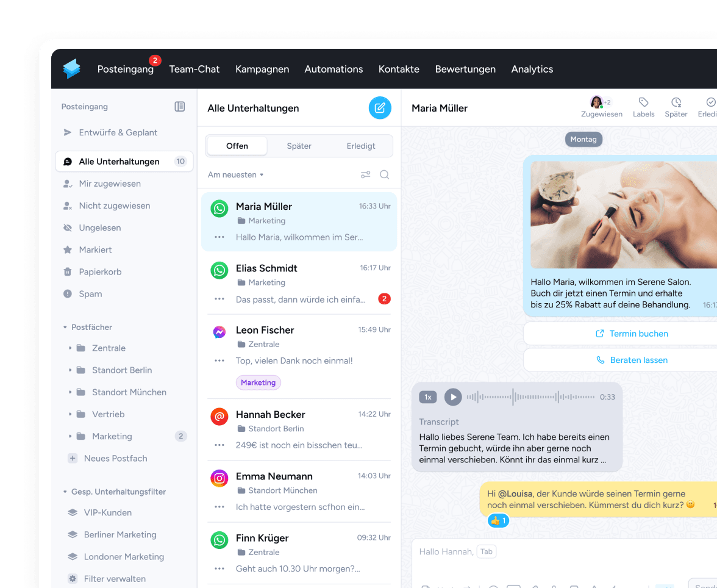Expand the Standort Berlin mailbox folder
717x588 pixels.
pyautogui.click(x=71, y=370)
